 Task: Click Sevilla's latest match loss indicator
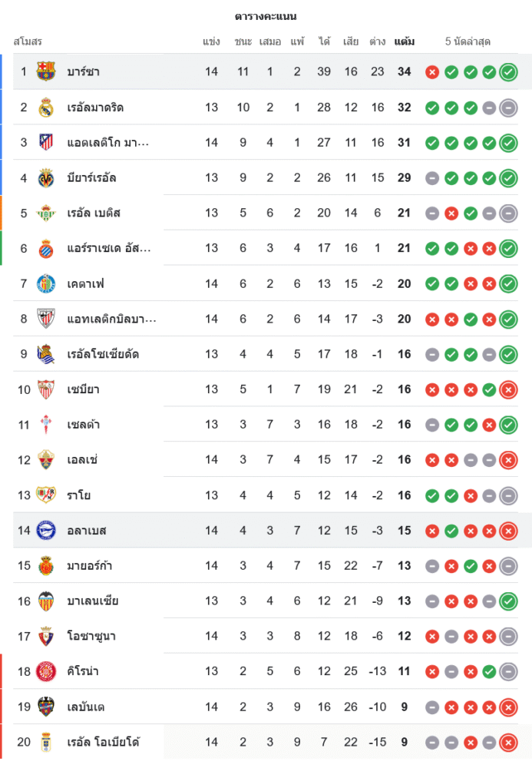click(x=508, y=389)
